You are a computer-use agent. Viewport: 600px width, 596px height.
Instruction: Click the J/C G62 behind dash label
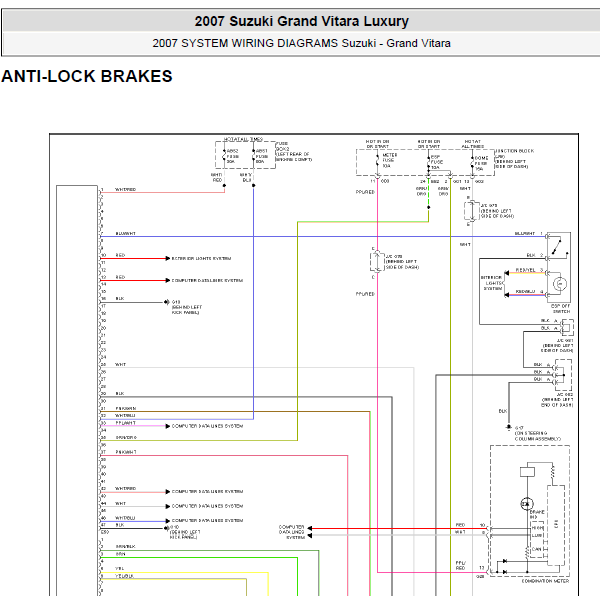[557, 400]
